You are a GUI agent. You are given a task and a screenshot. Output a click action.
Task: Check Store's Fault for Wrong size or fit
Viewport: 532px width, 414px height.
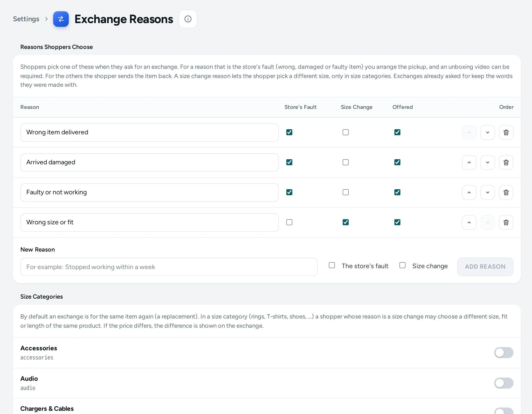click(289, 222)
